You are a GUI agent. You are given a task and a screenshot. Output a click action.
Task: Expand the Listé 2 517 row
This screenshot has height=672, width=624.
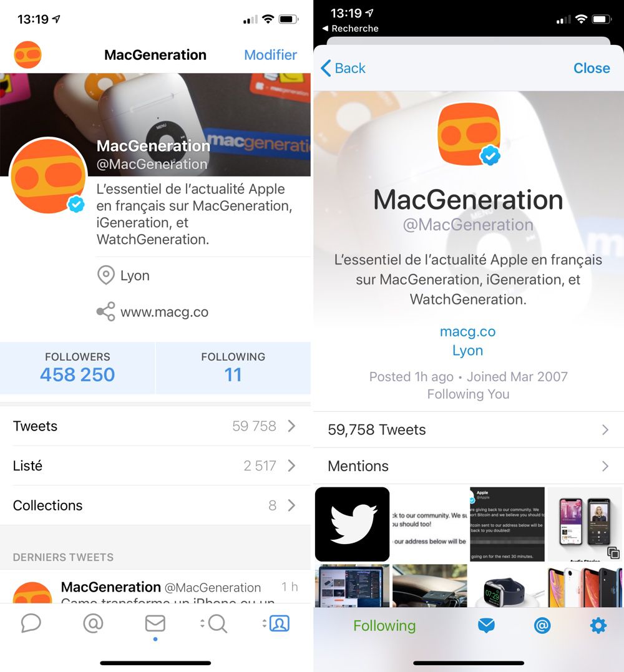pyautogui.click(x=155, y=465)
